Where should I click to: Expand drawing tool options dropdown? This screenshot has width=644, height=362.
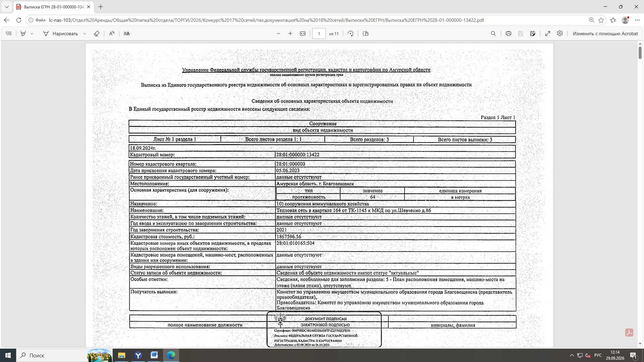[85, 34]
